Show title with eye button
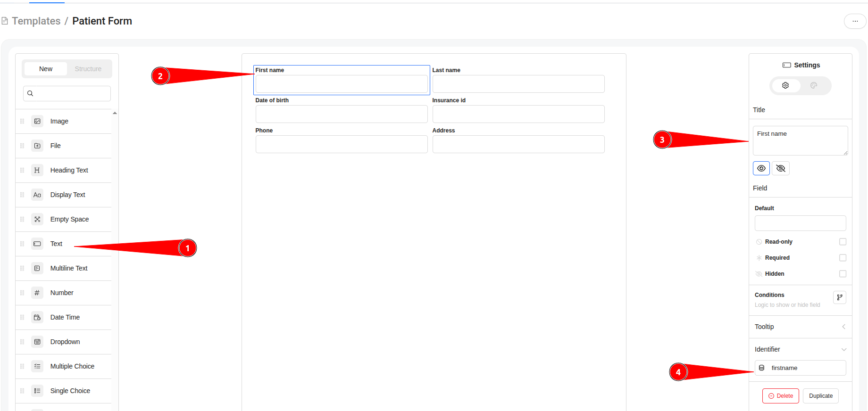 click(761, 168)
